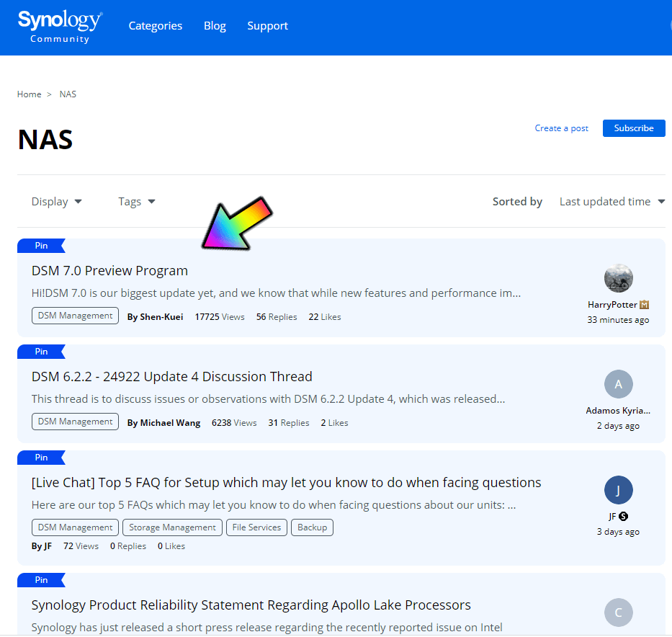Click the badge icon beside HarryPotter
672x637 pixels.
(644, 305)
